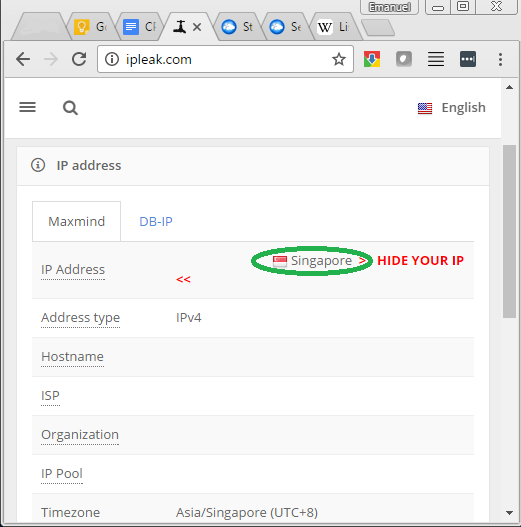521x527 pixels.
Task: Click the ipleak.com address bar
Action: 225,59
